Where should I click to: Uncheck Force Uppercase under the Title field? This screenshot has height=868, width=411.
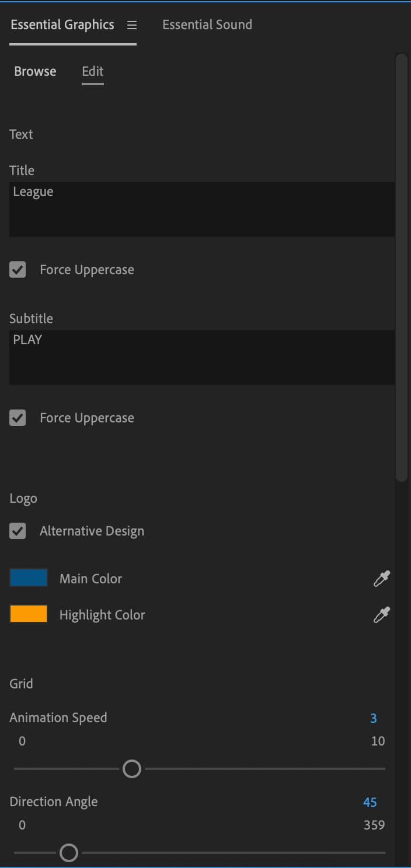(x=17, y=269)
